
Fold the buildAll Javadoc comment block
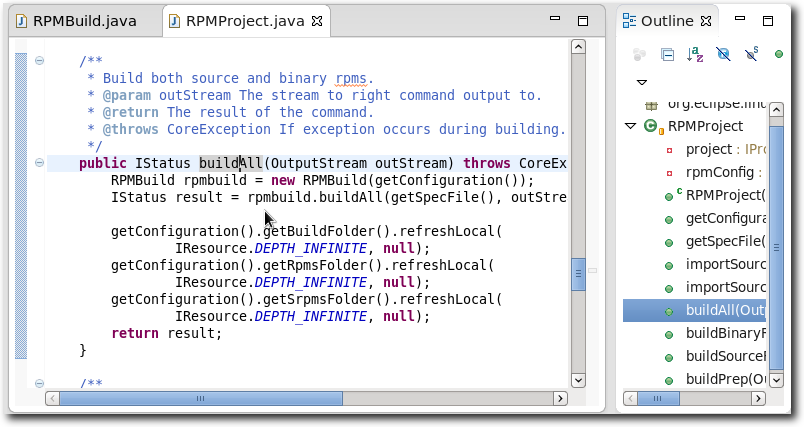pyautogui.click(x=39, y=61)
